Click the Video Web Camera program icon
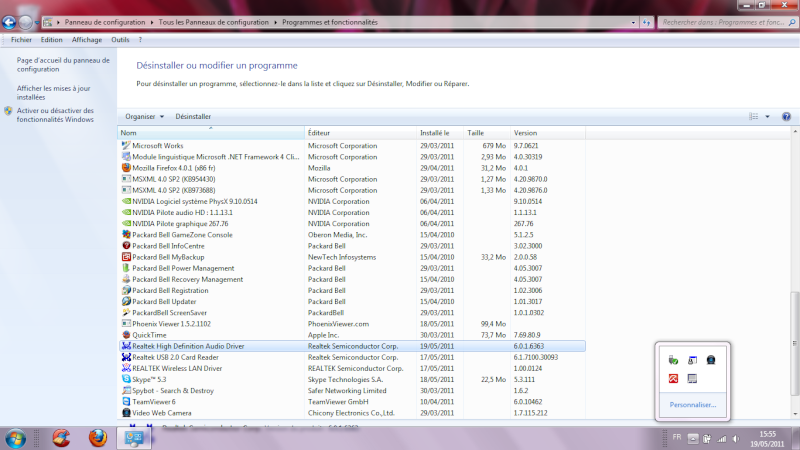800x450 pixels. (126, 413)
